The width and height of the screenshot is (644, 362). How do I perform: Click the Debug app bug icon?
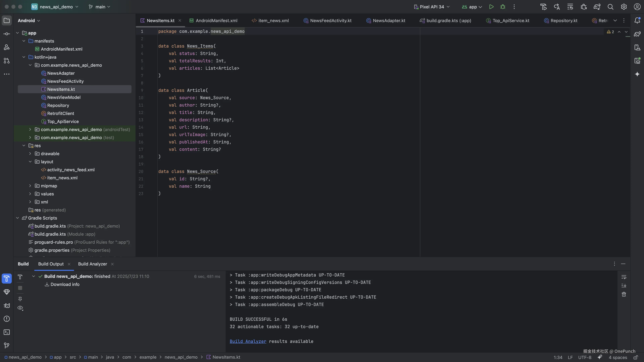click(x=503, y=7)
